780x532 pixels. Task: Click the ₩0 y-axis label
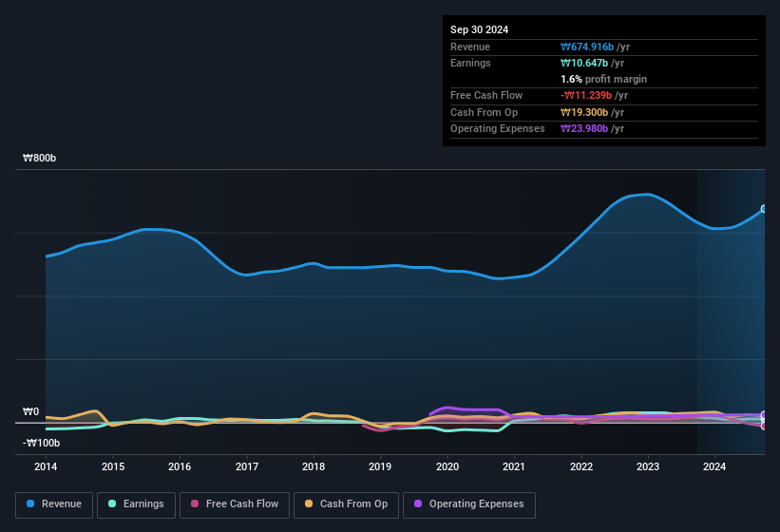coord(30,411)
